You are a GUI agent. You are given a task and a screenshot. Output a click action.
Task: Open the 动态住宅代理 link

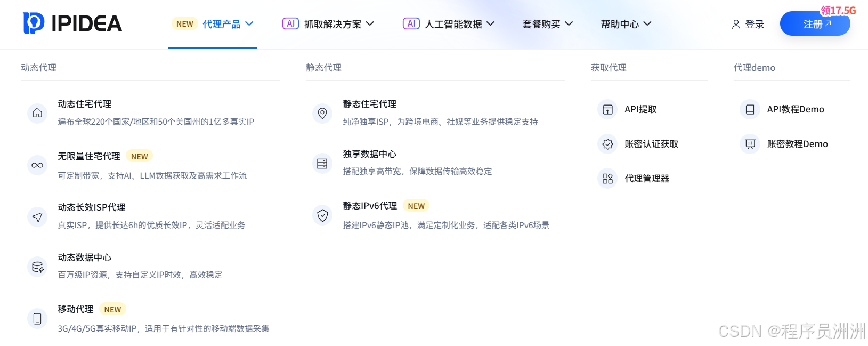85,104
